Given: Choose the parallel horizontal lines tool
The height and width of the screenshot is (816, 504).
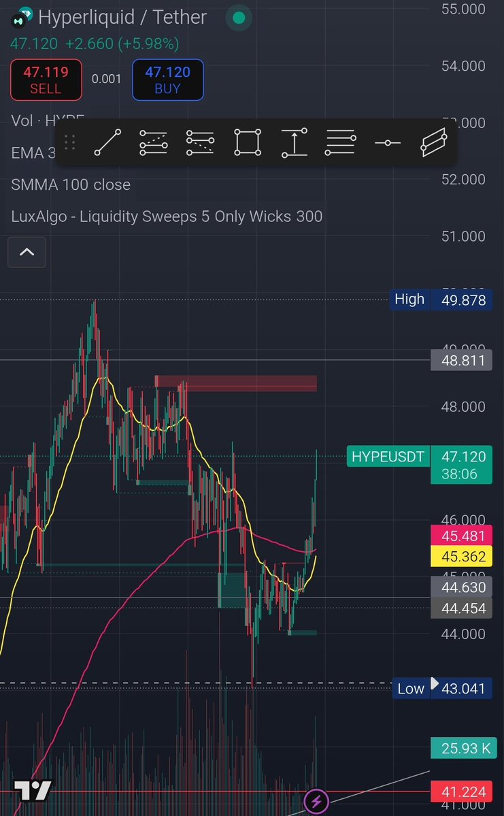Looking at the screenshot, I should click(x=341, y=142).
